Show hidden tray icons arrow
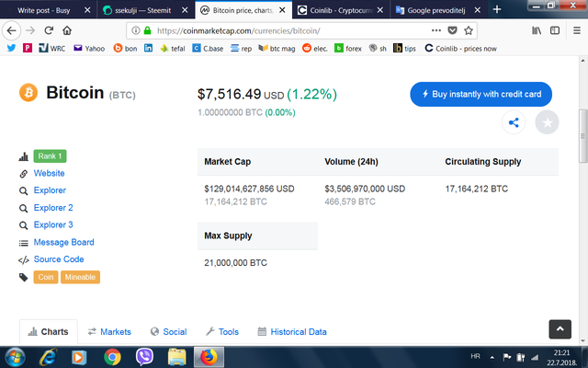588x368 pixels. (x=492, y=357)
